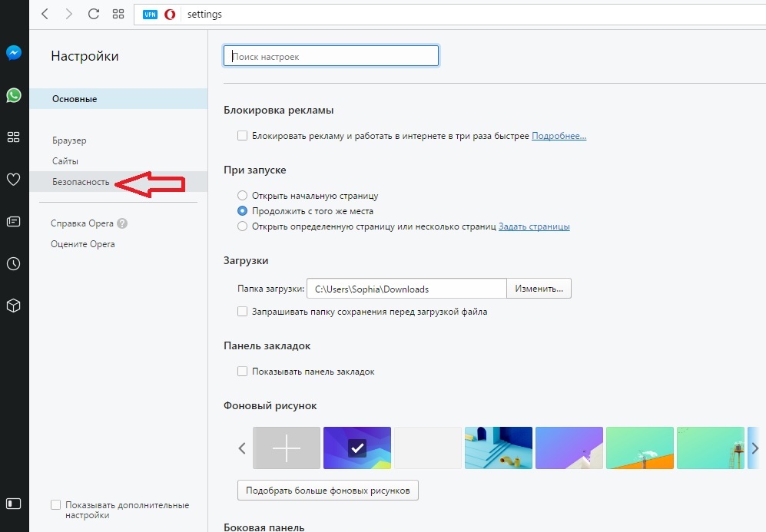
Task: Open the Браузер settings section
Action: coord(69,140)
